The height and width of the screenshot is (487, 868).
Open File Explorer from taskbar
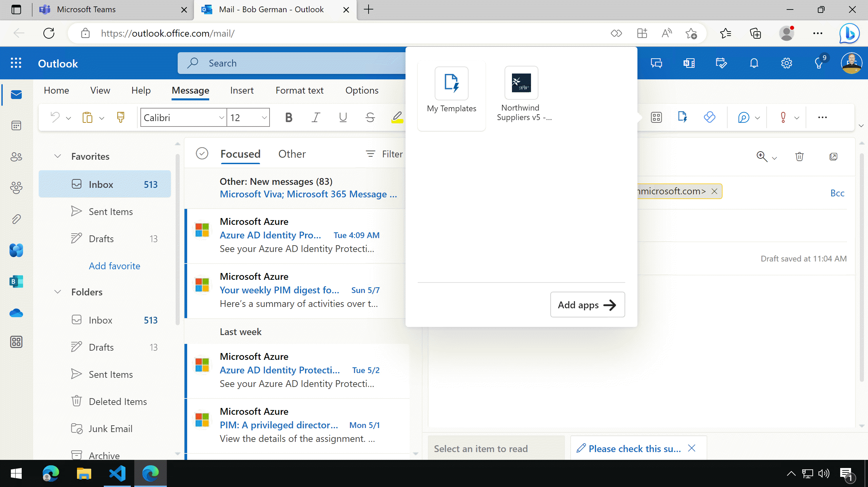point(84,473)
